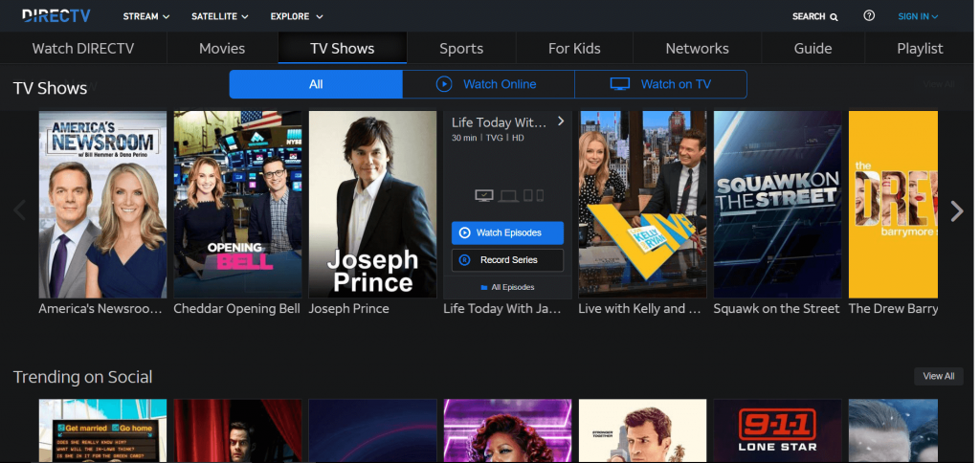Click the 'Cheddar Opening Bell' title text

click(237, 309)
